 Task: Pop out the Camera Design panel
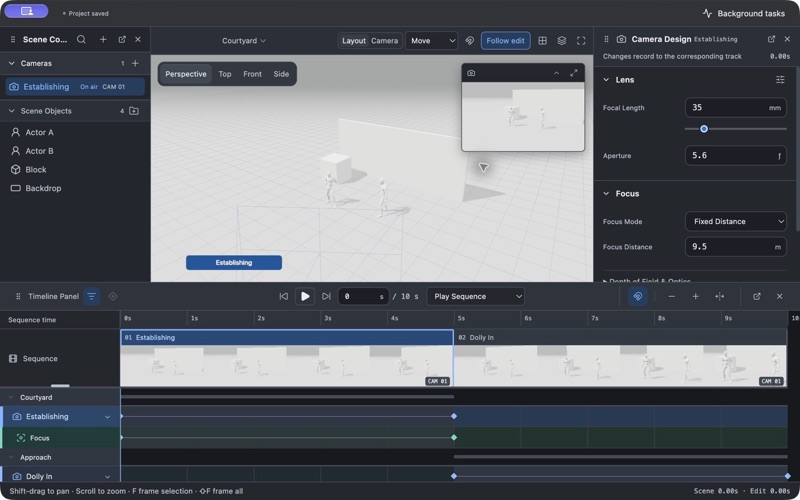771,39
